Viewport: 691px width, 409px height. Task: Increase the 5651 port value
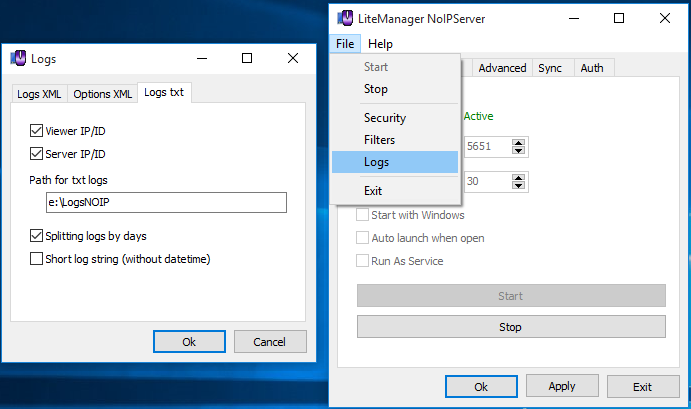tap(518, 142)
